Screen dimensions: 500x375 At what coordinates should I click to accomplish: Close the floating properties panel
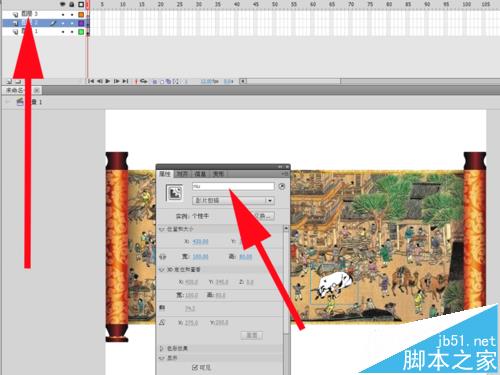click(286, 166)
